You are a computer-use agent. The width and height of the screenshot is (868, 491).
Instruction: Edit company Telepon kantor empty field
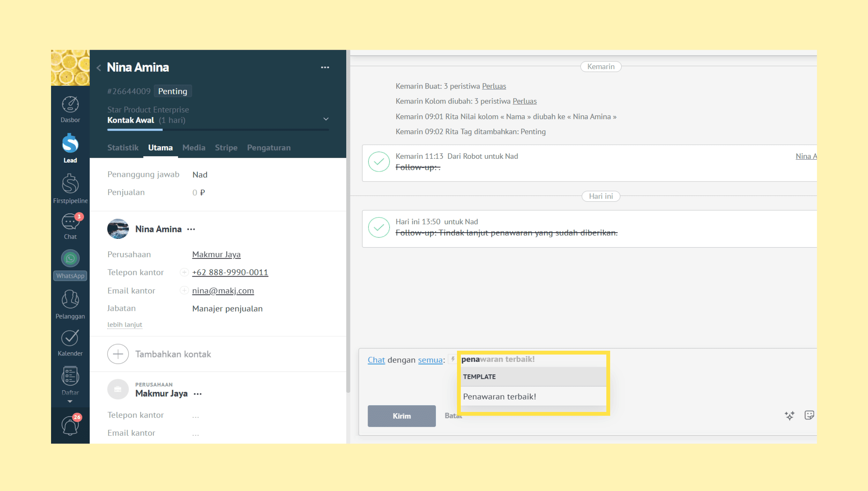[x=196, y=415]
